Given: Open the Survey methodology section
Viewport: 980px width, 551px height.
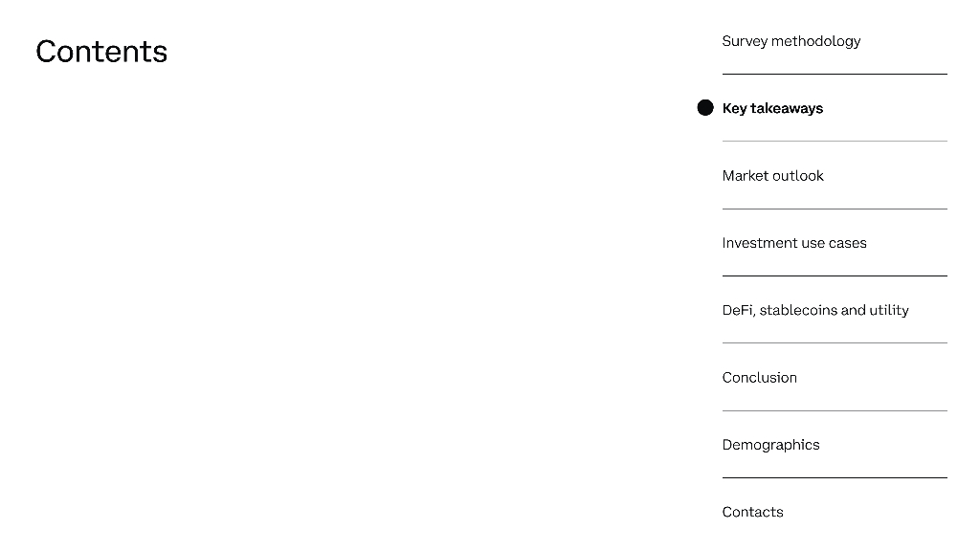Looking at the screenshot, I should click(x=791, y=41).
